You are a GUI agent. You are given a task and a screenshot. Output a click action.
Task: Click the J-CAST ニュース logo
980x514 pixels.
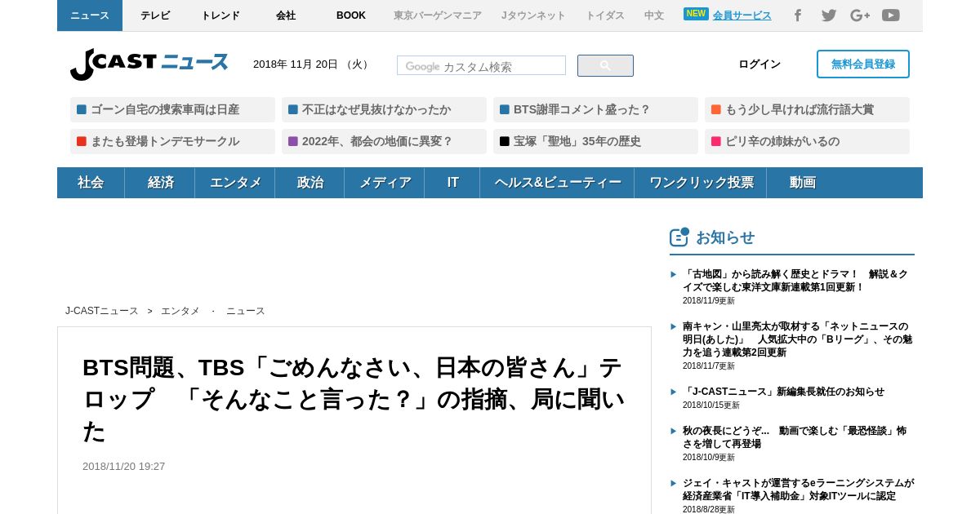[x=149, y=64]
